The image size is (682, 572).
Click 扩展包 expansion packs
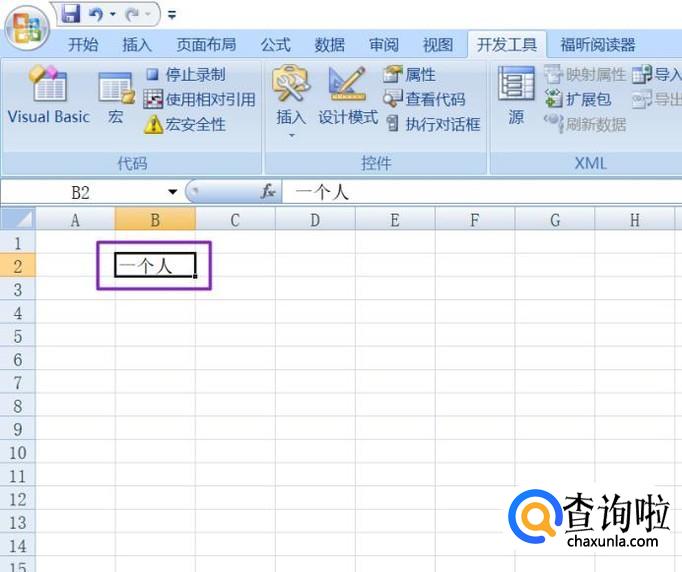pyautogui.click(x=579, y=99)
